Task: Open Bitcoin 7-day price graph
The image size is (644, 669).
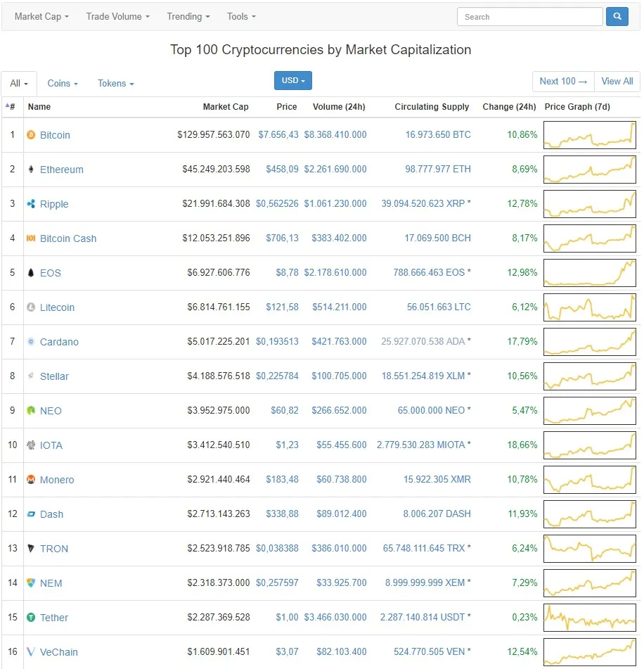Action: 590,135
